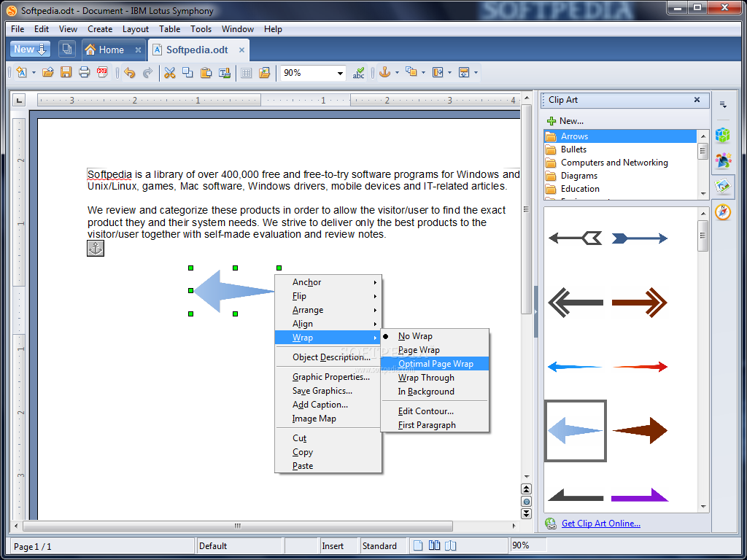Close the Softpedia.odt tab

click(241, 50)
